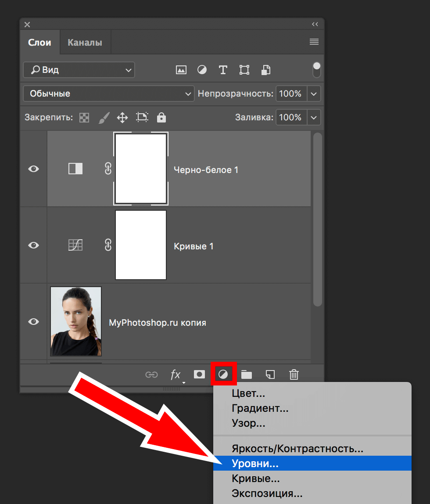Image resolution: width=430 pixels, height=504 pixels.
Task: Filter layers by shape layer icon
Action: 244,70
